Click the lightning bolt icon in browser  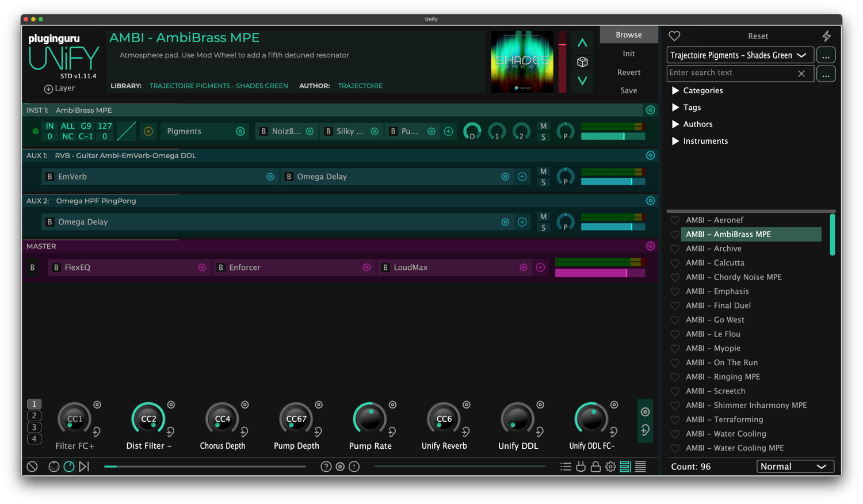pos(826,36)
